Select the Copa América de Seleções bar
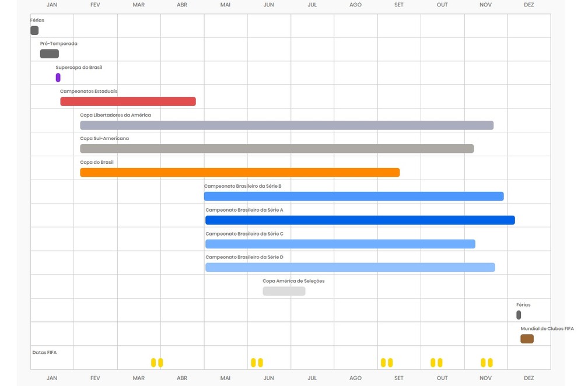 pyautogui.click(x=283, y=291)
